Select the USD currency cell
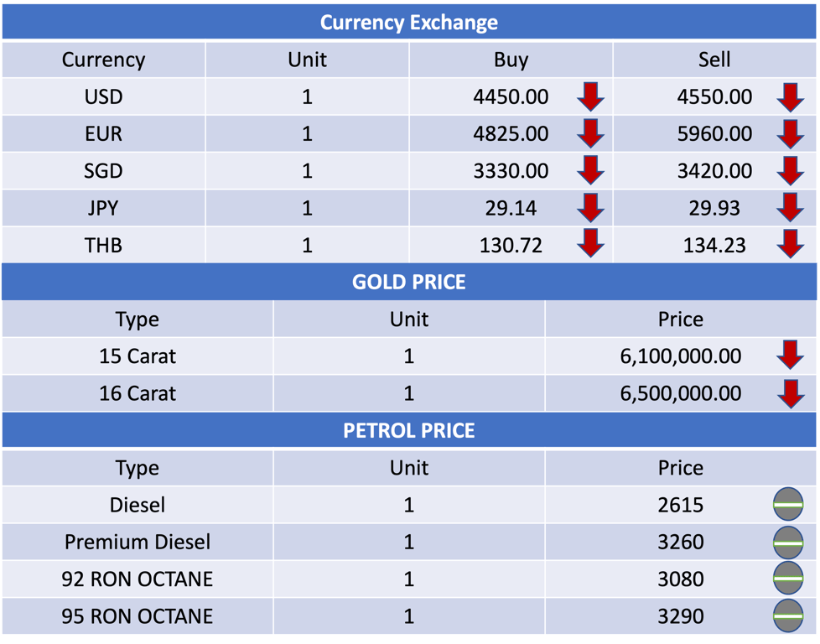 click(103, 96)
